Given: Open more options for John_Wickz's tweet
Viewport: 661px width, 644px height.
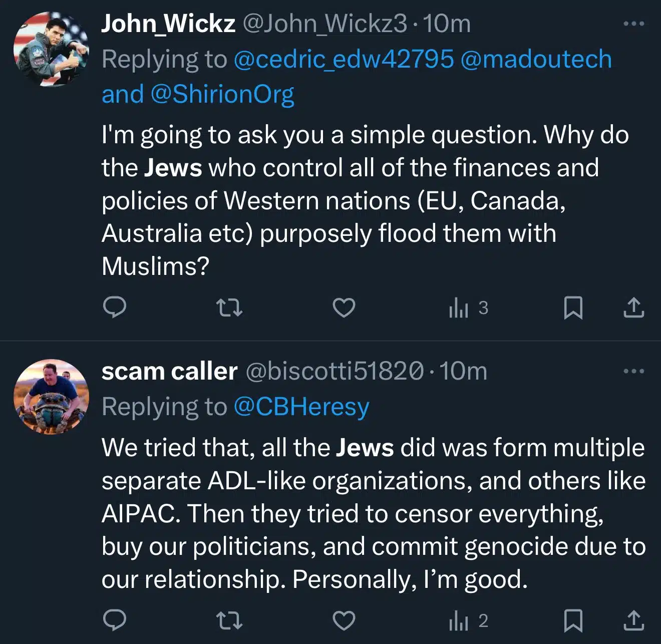Looking at the screenshot, I should (633, 24).
